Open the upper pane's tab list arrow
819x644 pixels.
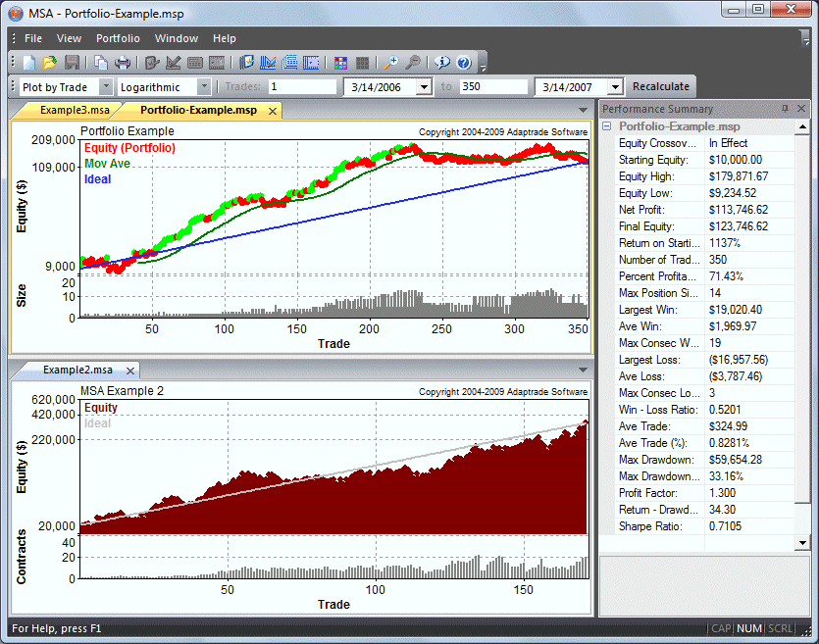pyautogui.click(x=583, y=110)
